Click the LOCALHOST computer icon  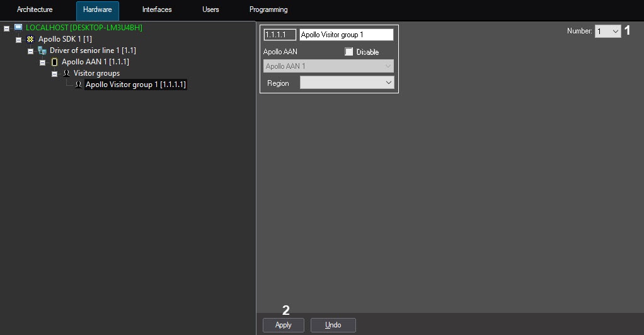(x=18, y=28)
